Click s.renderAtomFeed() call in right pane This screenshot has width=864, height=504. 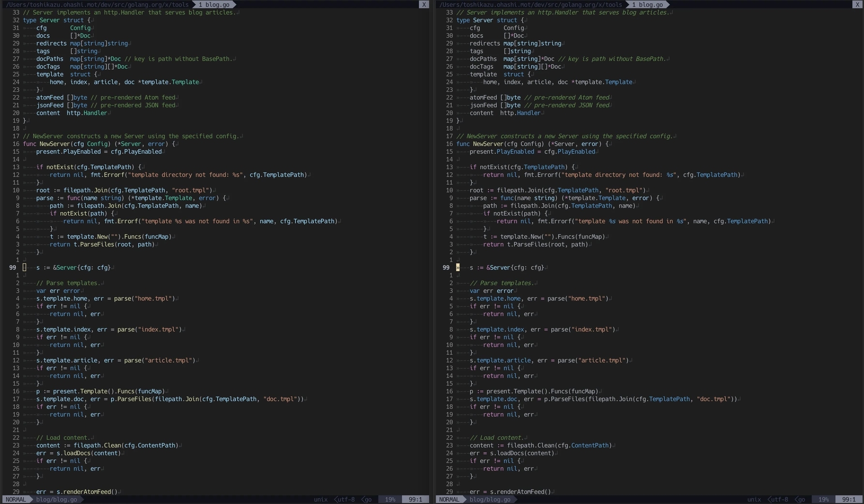point(520,492)
